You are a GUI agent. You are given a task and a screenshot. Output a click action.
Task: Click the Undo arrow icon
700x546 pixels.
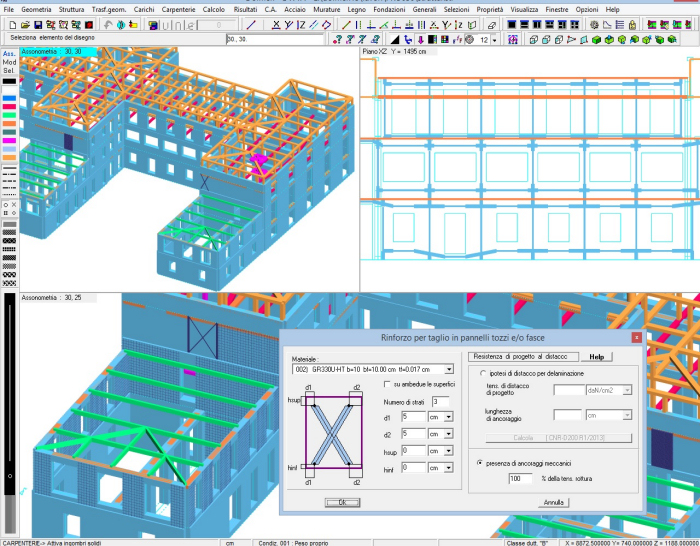coord(106,24)
